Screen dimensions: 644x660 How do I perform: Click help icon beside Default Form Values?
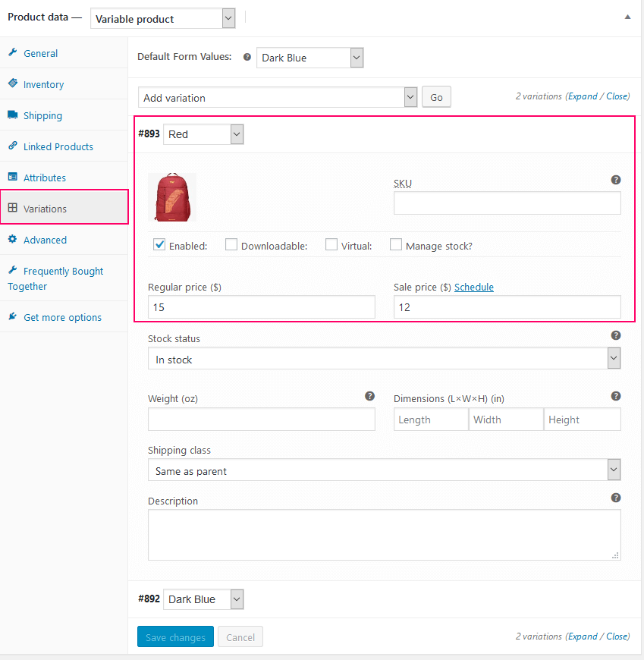click(x=247, y=57)
